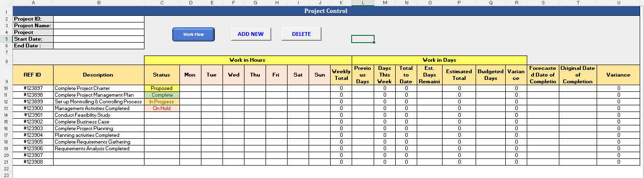Click the Tue column heading
Screen dimensions: 644x178
(212, 75)
